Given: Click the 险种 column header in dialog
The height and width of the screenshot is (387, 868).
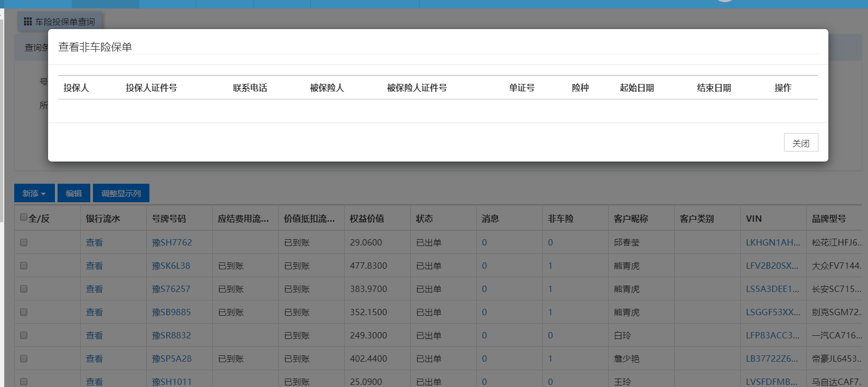Looking at the screenshot, I should click(580, 88).
